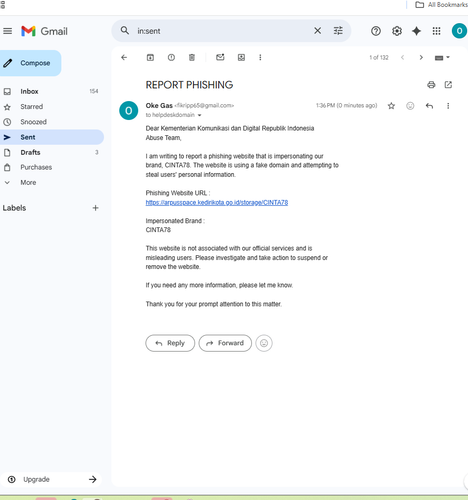Archive this email
Image resolution: width=468 pixels, height=500 pixels.
point(150,57)
